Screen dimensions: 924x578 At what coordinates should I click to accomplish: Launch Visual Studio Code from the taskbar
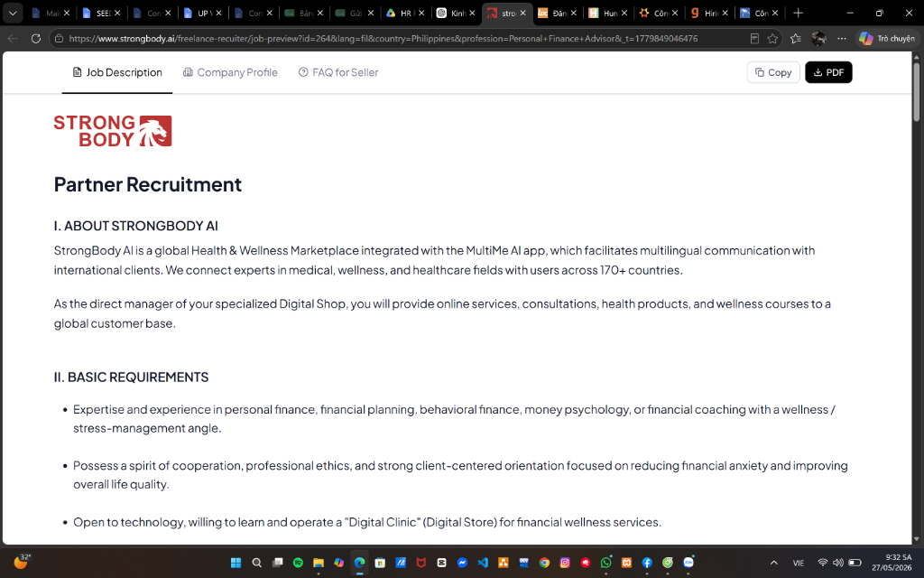[x=483, y=563]
